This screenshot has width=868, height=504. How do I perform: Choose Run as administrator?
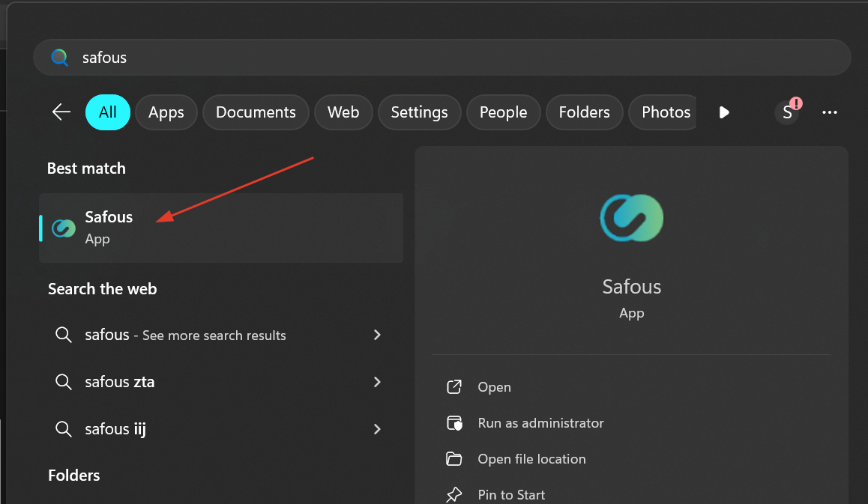click(540, 423)
